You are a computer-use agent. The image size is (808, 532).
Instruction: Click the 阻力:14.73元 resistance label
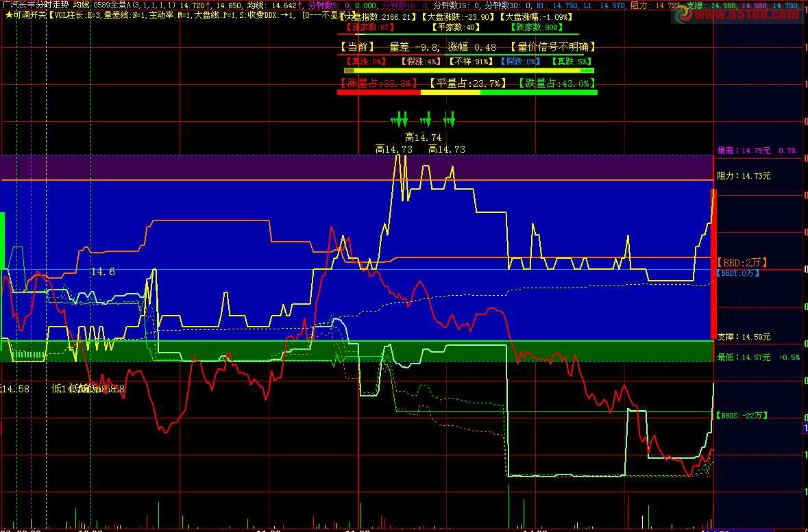(744, 175)
